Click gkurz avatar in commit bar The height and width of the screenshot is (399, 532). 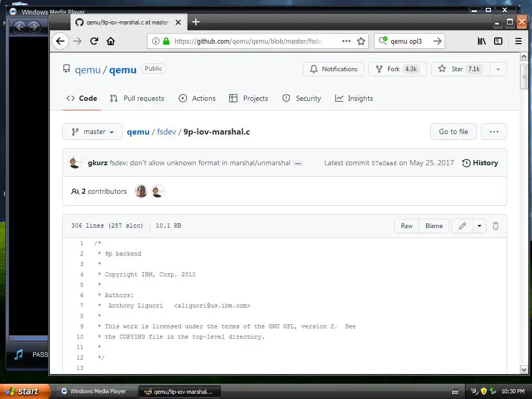75,163
